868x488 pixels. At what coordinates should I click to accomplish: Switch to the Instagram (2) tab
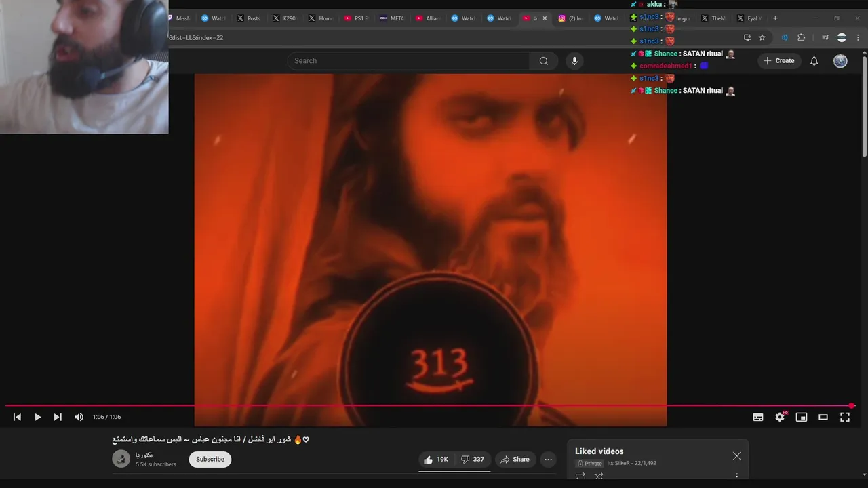tap(570, 18)
